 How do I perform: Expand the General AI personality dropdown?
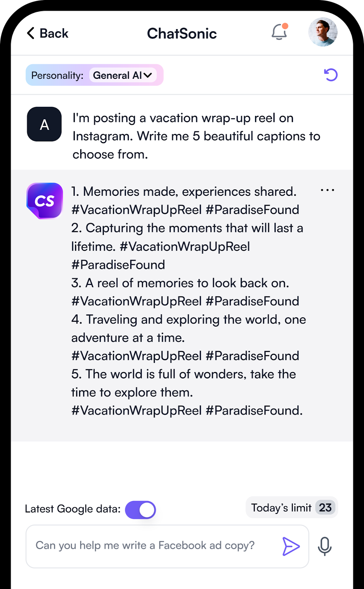(x=123, y=75)
